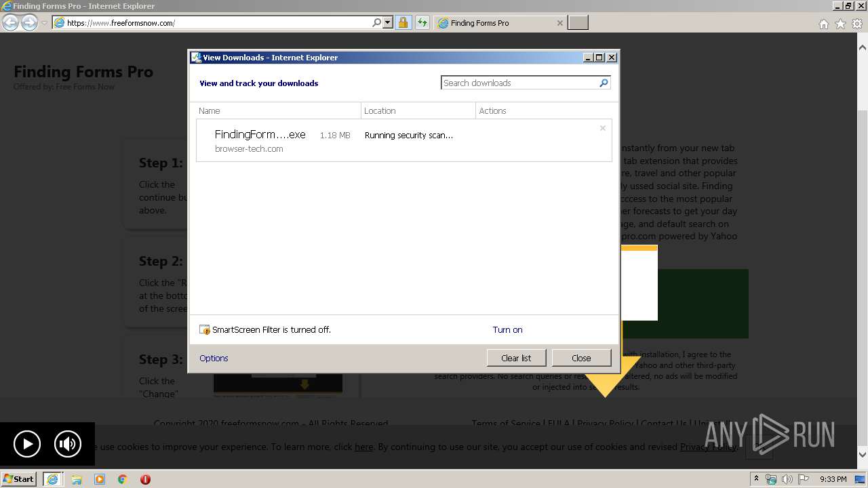This screenshot has height=488, width=868.
Task: Minimize the View Downloads window
Action: pyautogui.click(x=588, y=58)
